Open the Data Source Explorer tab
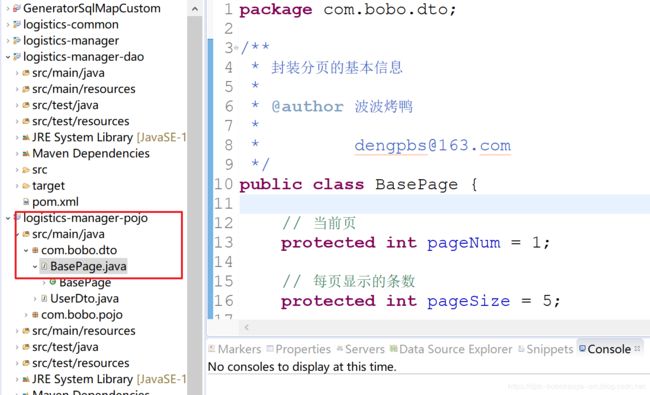This screenshot has width=650, height=395. pyautogui.click(x=456, y=349)
